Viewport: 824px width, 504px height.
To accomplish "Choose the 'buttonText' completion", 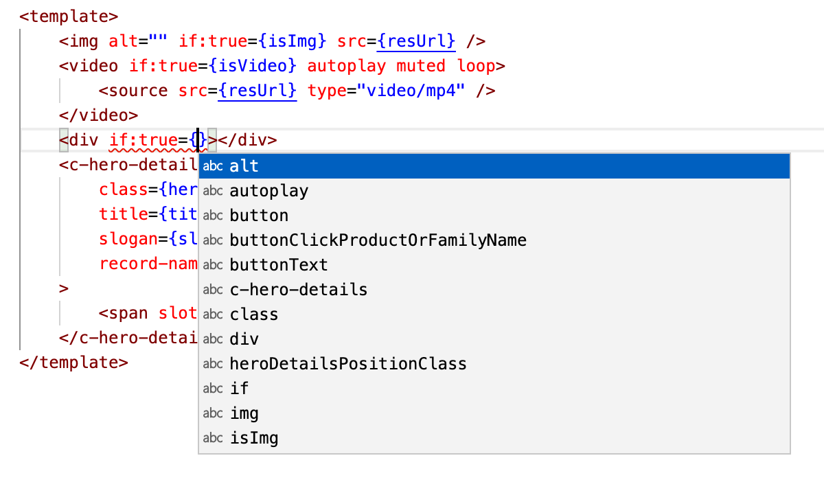I will (494, 265).
